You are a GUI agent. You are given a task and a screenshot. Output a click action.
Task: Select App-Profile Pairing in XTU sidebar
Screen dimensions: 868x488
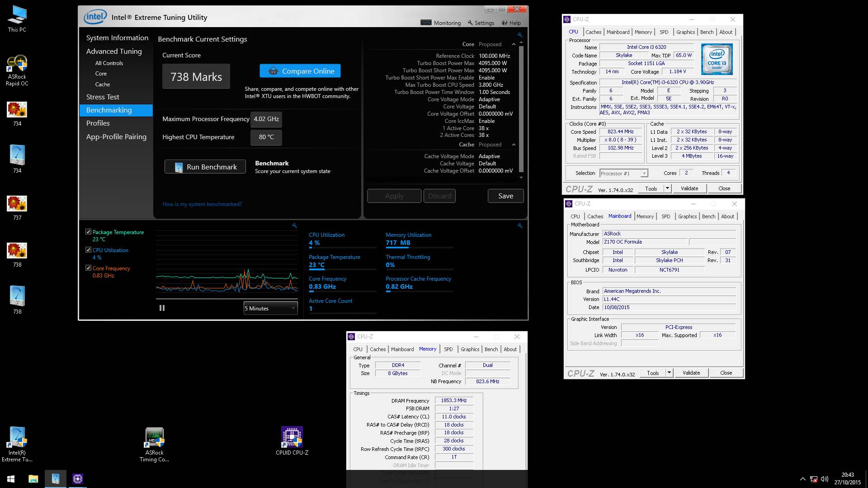pyautogui.click(x=116, y=137)
